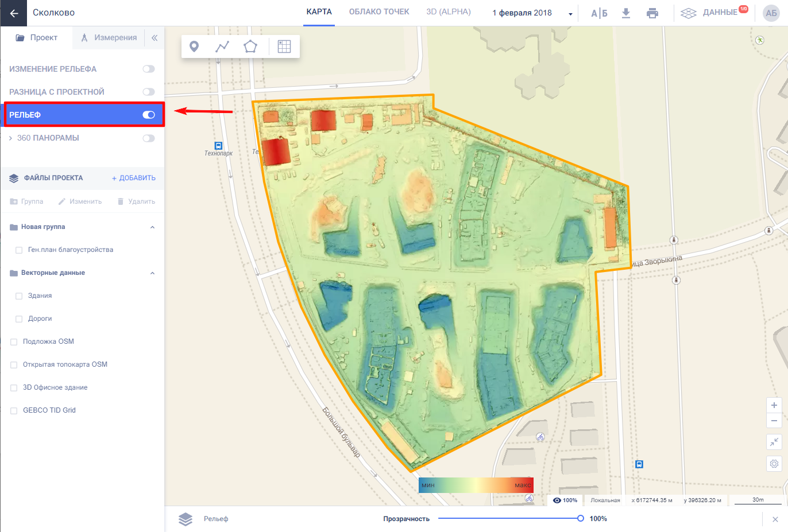Click the Добавить button for project files
The height and width of the screenshot is (532, 788).
[x=134, y=178]
